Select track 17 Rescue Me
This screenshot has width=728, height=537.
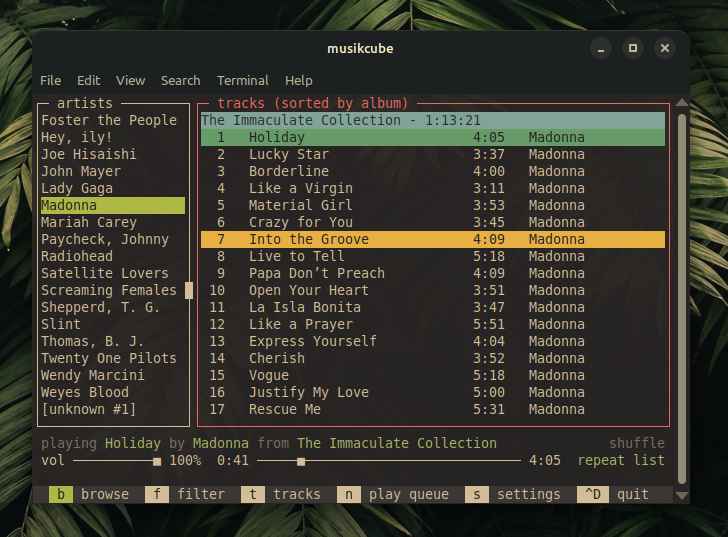pos(433,409)
